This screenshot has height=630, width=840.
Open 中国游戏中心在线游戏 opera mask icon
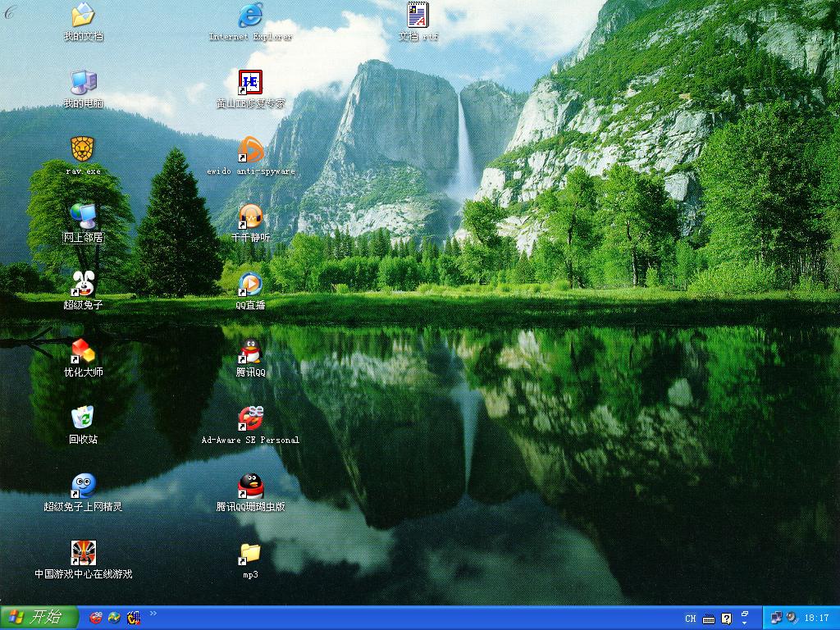[x=83, y=553]
